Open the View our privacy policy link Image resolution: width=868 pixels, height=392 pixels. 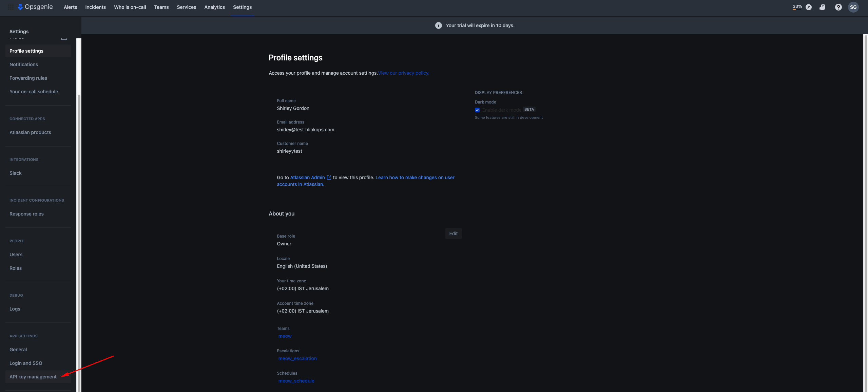tap(403, 73)
